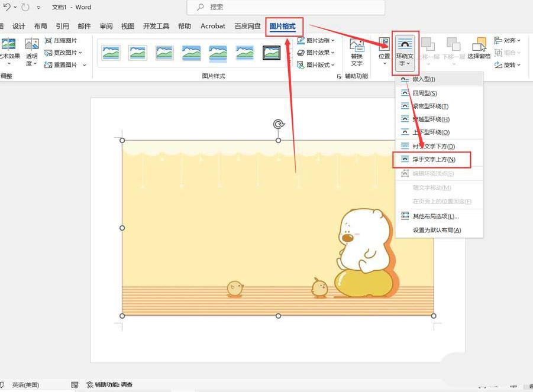
Task: Apply the black-framed picture style thumbnail
Action: [272, 53]
